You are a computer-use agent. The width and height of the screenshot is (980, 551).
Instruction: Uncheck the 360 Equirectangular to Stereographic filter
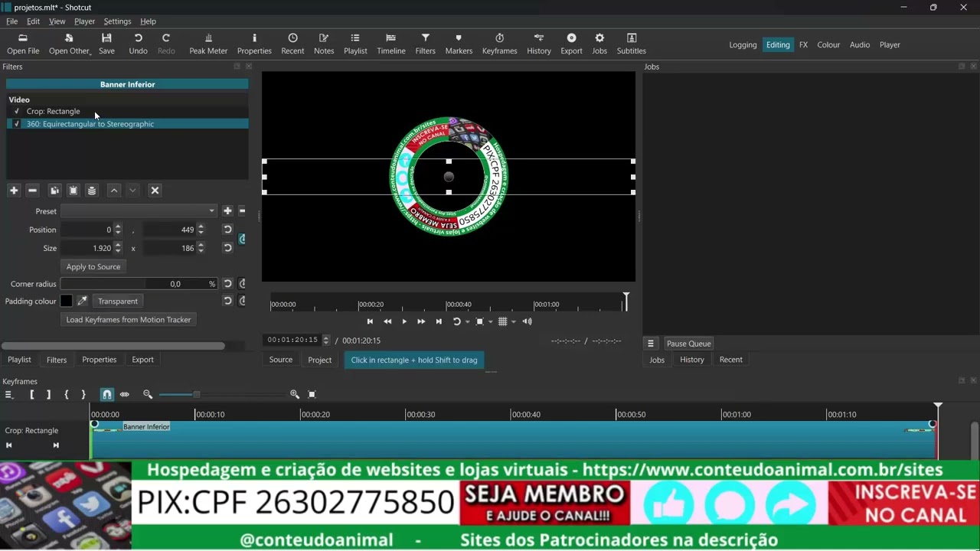pyautogui.click(x=16, y=124)
